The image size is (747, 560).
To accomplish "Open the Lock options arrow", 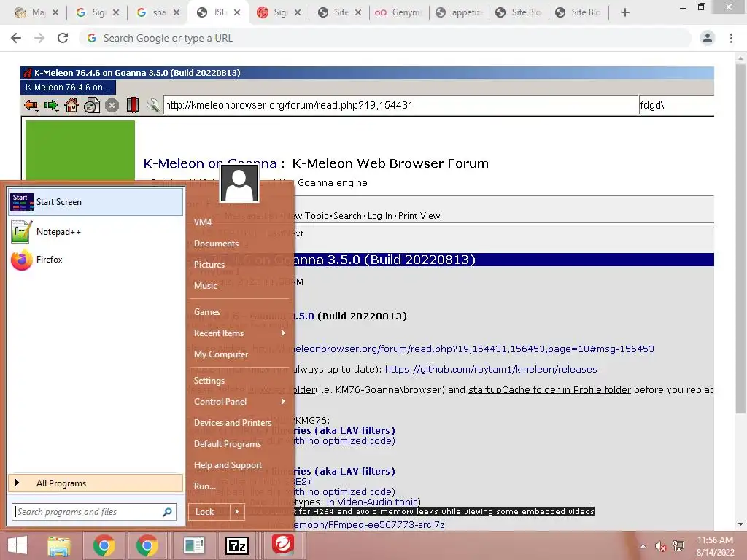I will pos(237,512).
